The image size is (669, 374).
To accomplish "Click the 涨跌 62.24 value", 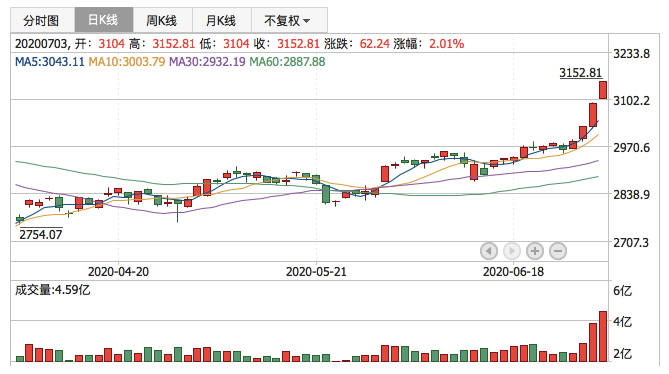I will point(375,43).
